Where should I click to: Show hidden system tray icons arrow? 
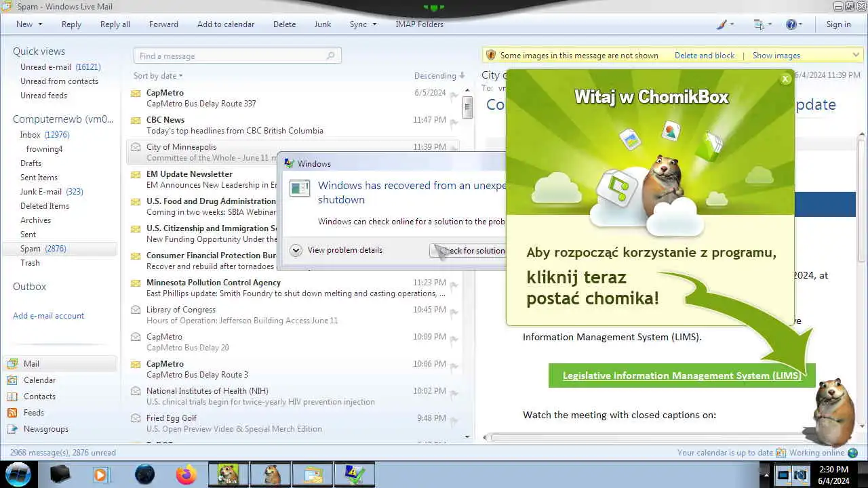coord(766,474)
